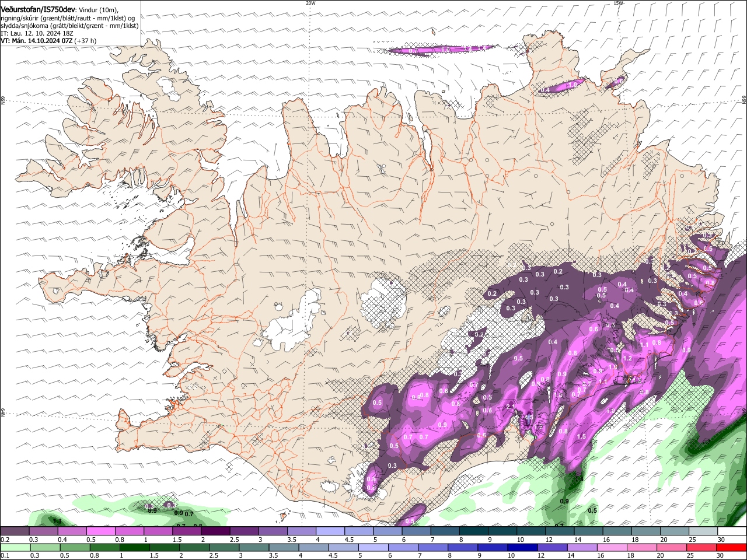Select the bottom-row legend swatch for 0.5–0.8

(75, 548)
